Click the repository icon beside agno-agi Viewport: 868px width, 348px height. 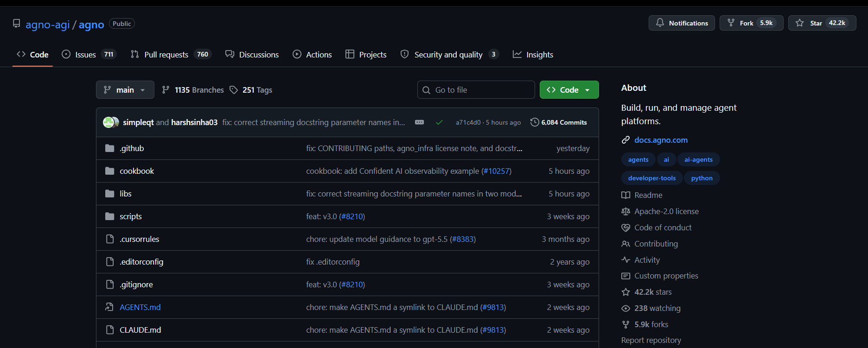[17, 24]
